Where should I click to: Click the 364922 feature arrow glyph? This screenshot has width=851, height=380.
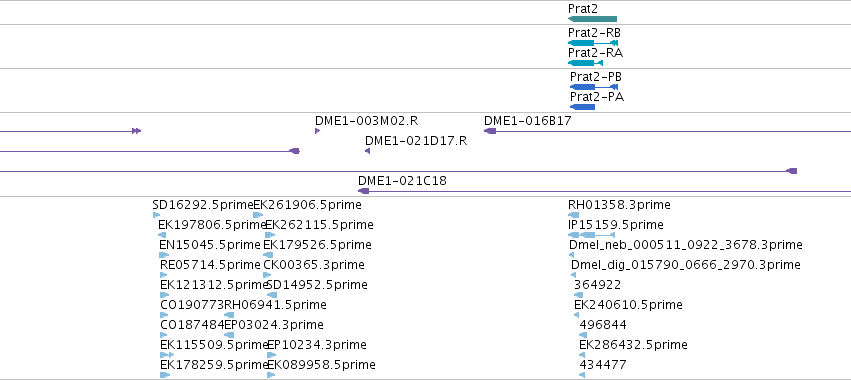tap(579, 295)
